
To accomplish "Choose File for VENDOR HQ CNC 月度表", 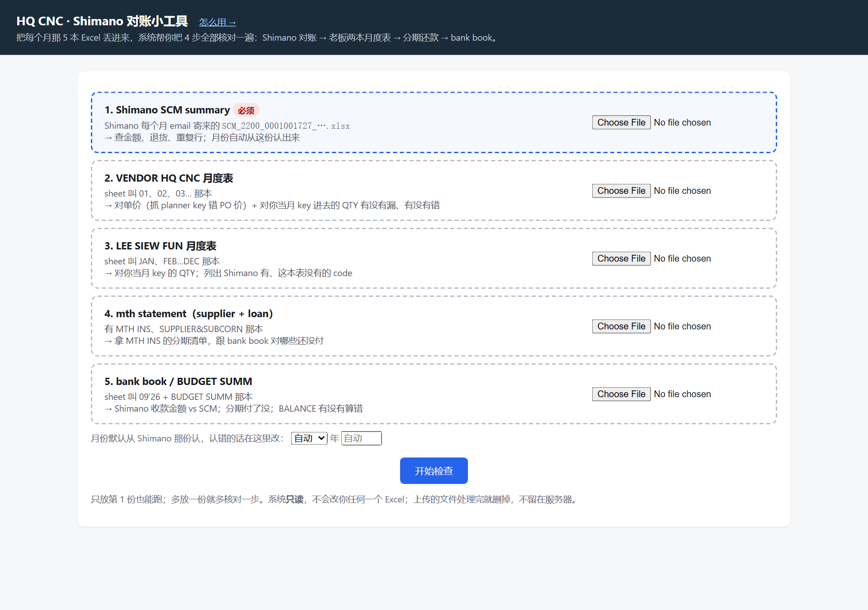I will click(x=621, y=191).
